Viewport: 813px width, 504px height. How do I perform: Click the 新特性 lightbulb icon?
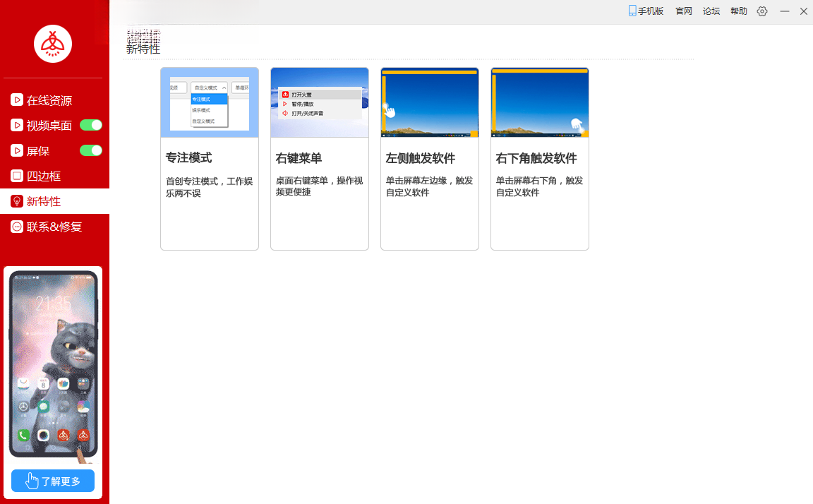coord(17,201)
